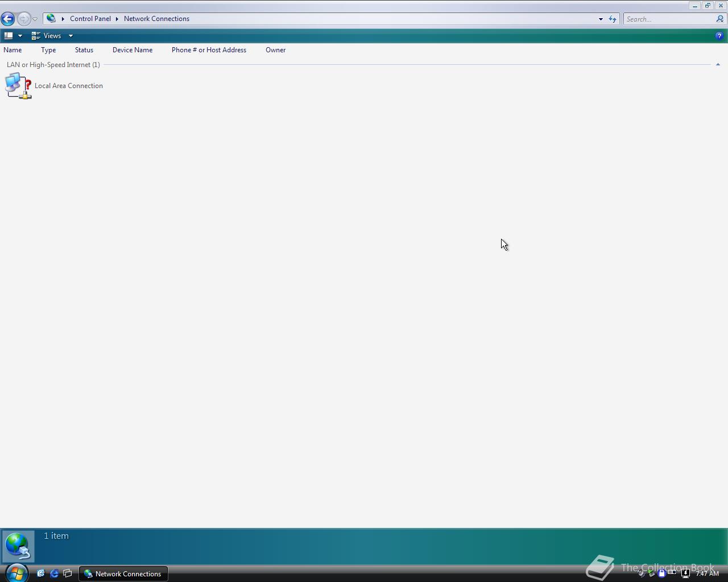Image resolution: width=728 pixels, height=582 pixels.
Task: Collapse the LAN or High-Speed Internet group
Action: (x=718, y=65)
